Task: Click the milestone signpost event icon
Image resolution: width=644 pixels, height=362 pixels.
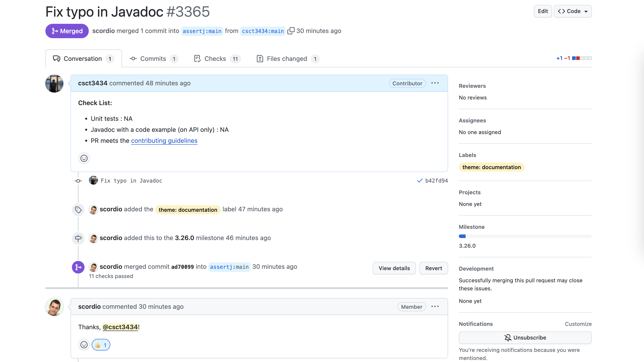Action: tap(78, 238)
